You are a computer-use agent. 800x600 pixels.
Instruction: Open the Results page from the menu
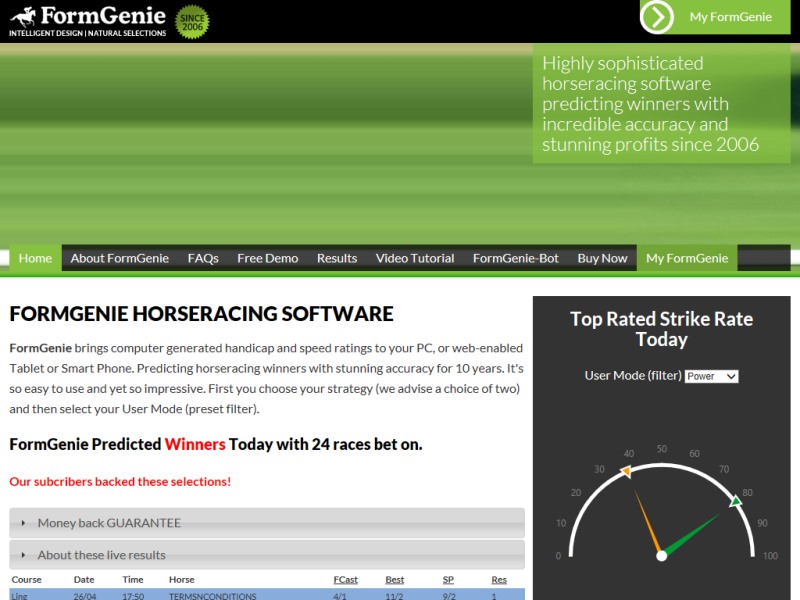pos(337,258)
